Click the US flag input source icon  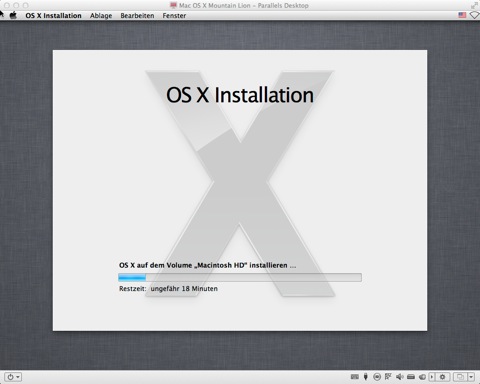(x=462, y=15)
